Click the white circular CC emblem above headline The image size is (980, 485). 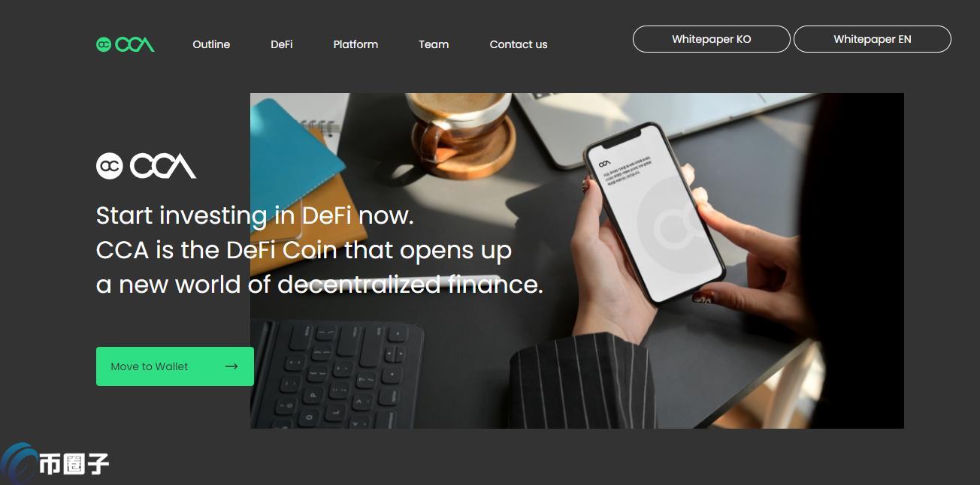110,166
